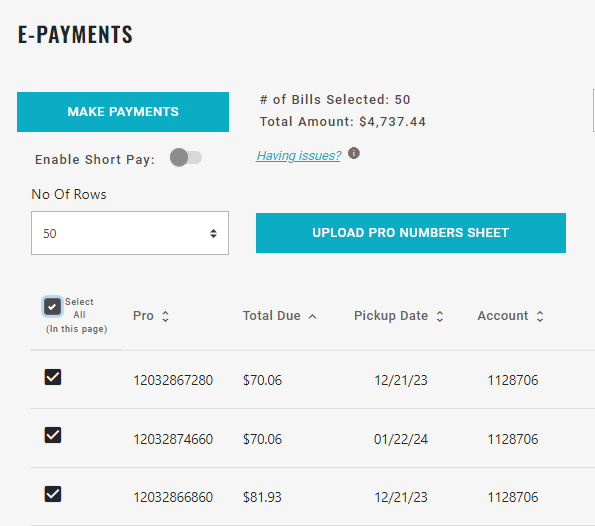Click Upload Pro Numbers Sheet button
The height and width of the screenshot is (526, 595).
click(x=411, y=233)
